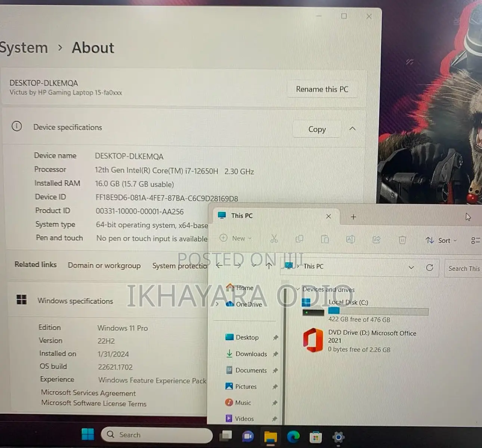
Task: Open Desktop in the navigation pane
Action: (242, 337)
